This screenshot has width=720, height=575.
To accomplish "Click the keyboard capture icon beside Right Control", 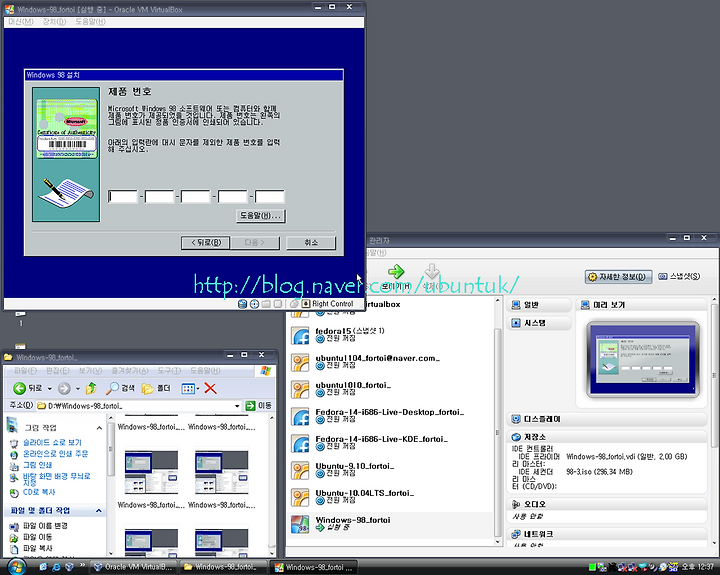I will pyautogui.click(x=306, y=304).
